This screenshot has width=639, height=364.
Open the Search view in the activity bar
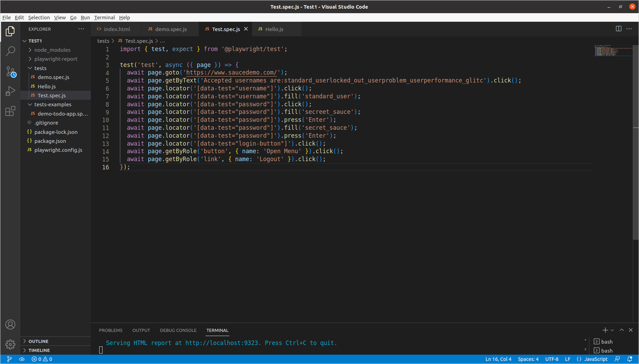10,51
